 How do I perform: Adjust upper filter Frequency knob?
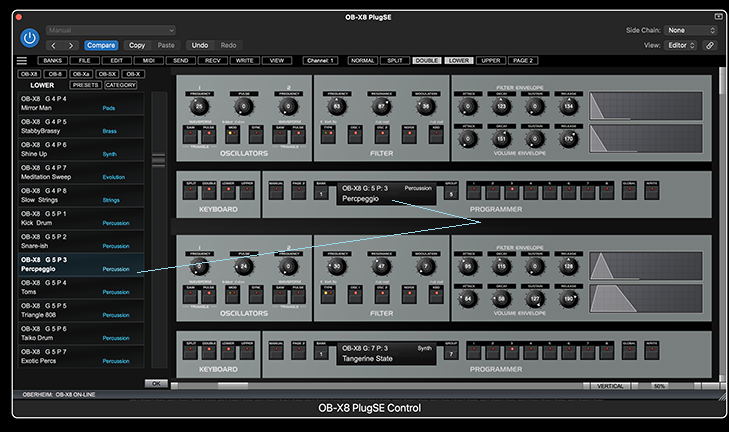337,106
